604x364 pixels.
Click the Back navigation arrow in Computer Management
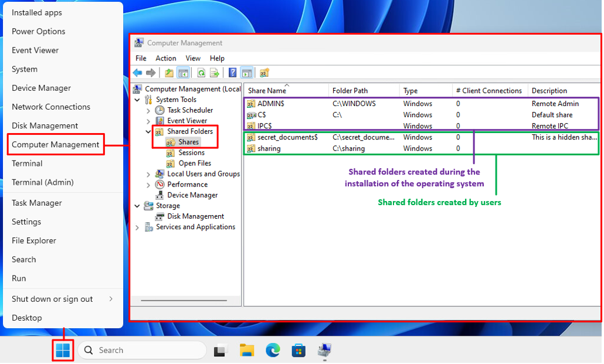137,72
